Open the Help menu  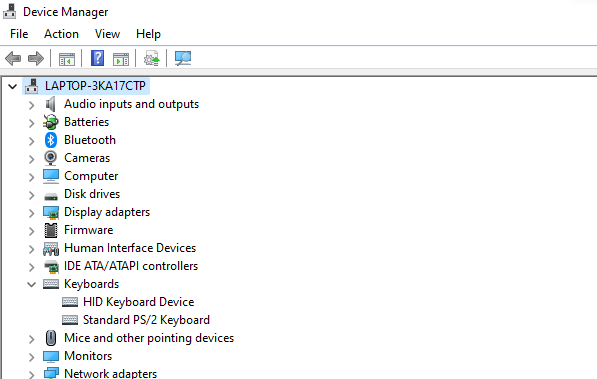(x=148, y=34)
